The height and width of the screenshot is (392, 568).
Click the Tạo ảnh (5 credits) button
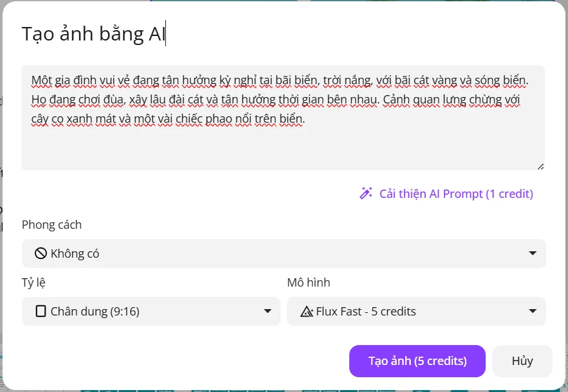(417, 361)
